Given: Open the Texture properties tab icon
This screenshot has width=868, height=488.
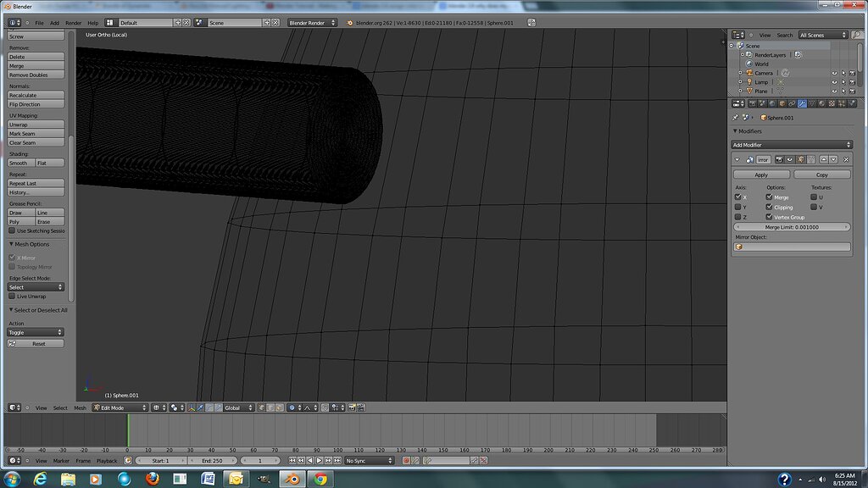Looking at the screenshot, I should [x=832, y=103].
